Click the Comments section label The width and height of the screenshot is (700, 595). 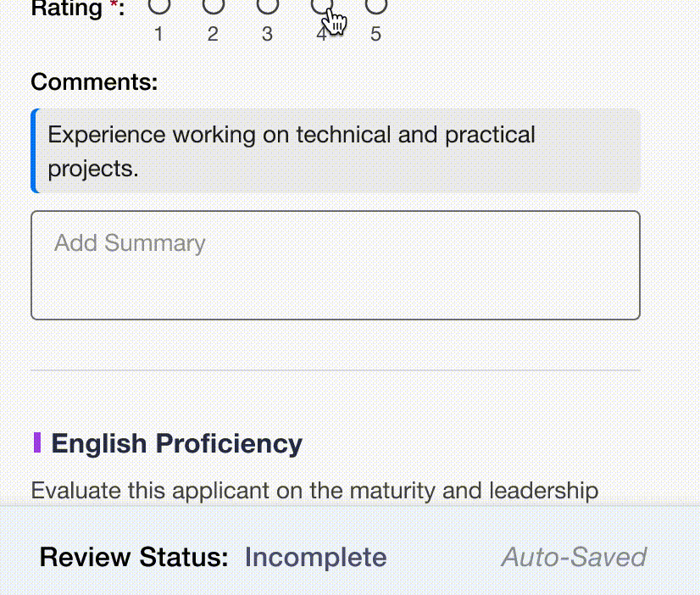point(93,81)
